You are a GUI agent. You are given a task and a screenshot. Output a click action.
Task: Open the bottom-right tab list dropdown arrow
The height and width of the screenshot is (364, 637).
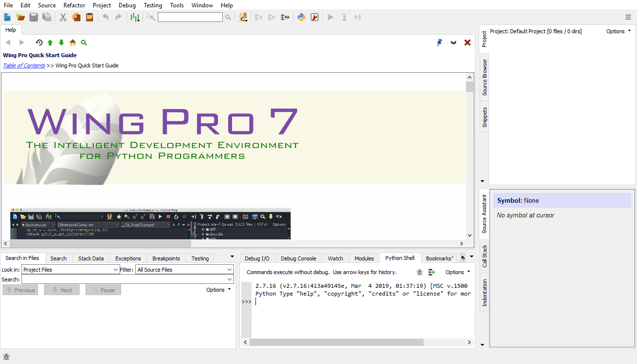tap(472, 257)
